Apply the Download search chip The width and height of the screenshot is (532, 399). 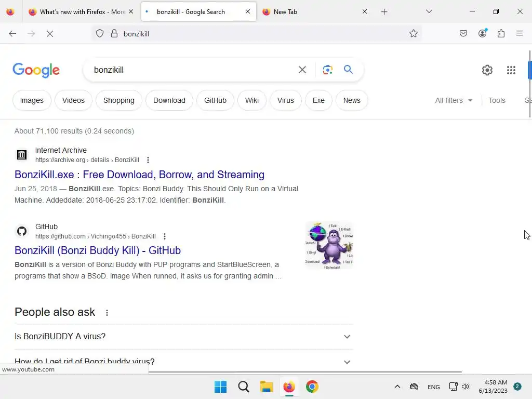(x=169, y=100)
